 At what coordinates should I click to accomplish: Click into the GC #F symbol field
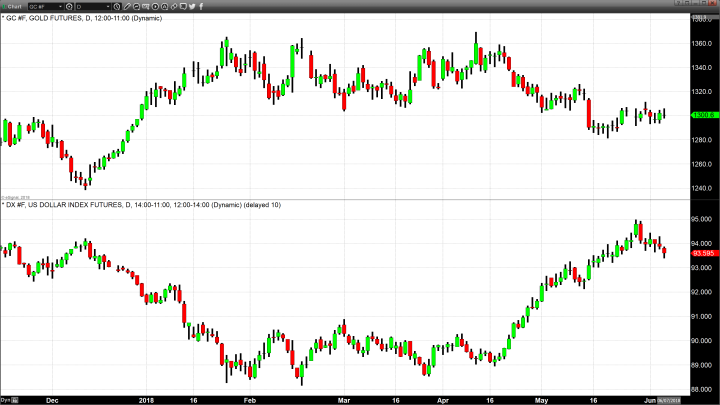(x=42, y=6)
